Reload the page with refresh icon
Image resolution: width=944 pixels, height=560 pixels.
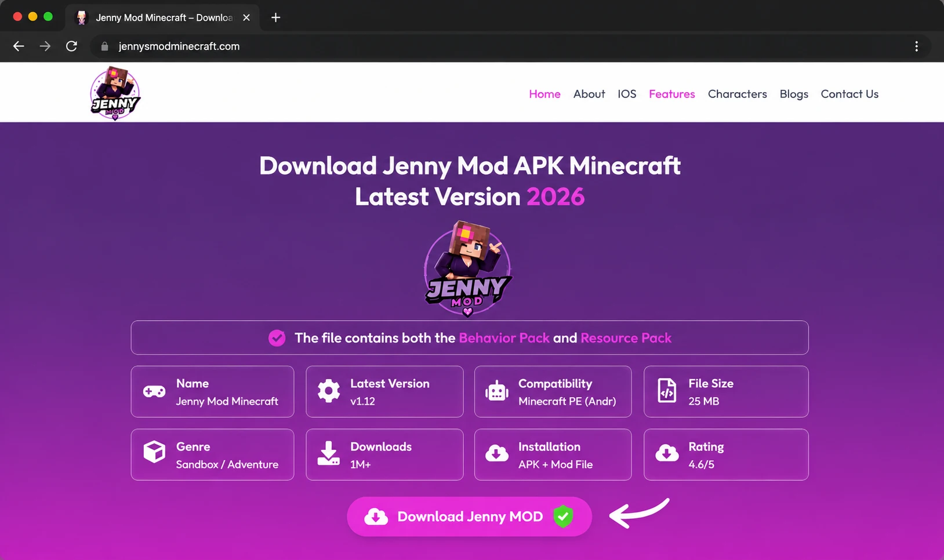(x=71, y=46)
